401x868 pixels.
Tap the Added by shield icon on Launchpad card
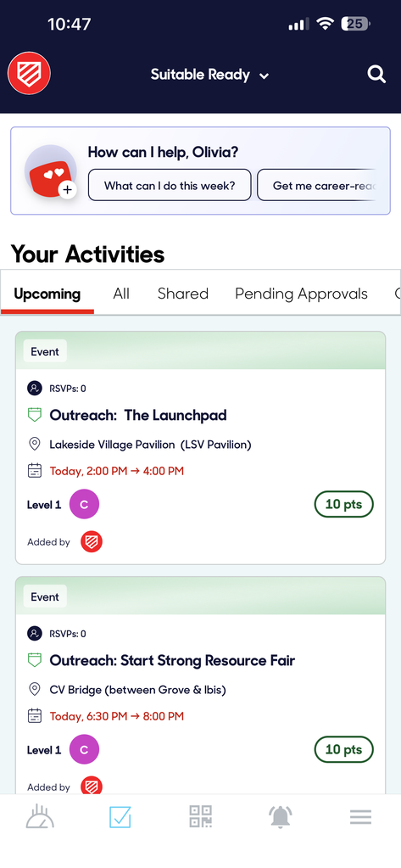(x=92, y=542)
